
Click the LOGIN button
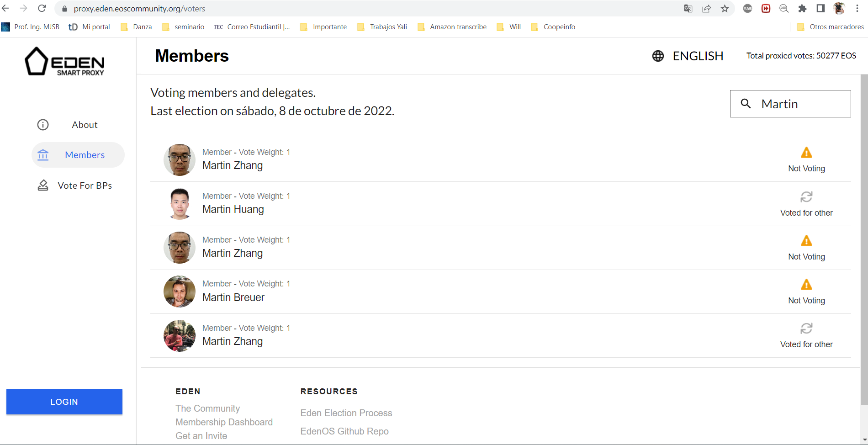pyautogui.click(x=64, y=402)
